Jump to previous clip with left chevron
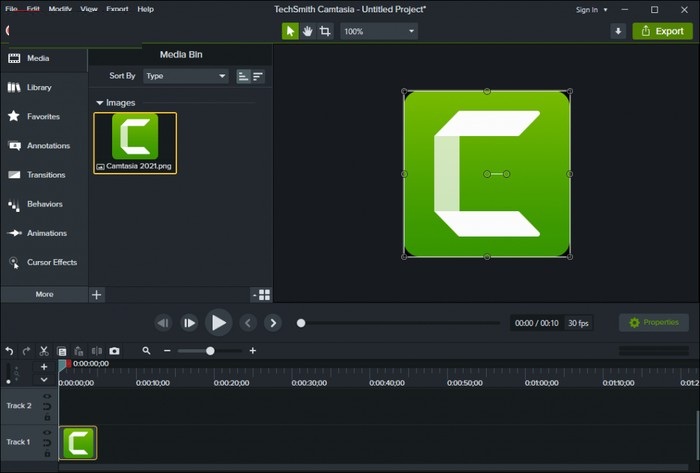This screenshot has height=473, width=700. (x=248, y=323)
